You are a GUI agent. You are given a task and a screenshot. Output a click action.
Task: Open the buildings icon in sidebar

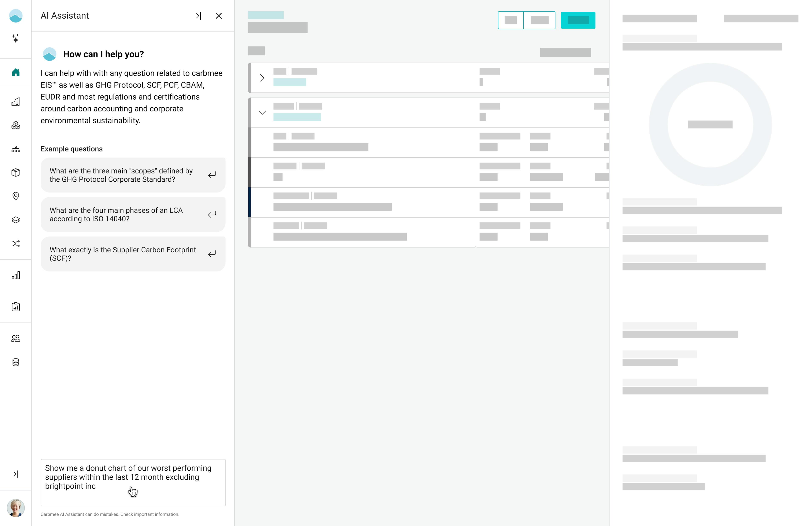[x=16, y=102]
